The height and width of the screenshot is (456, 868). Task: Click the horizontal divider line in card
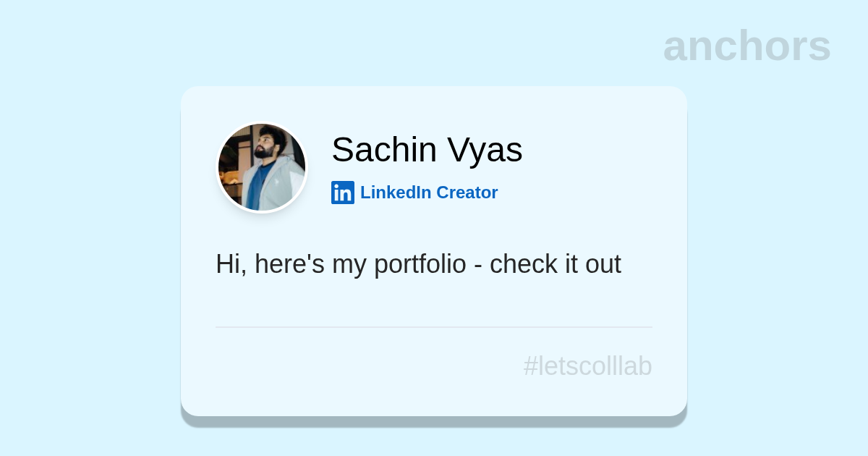[434, 327]
